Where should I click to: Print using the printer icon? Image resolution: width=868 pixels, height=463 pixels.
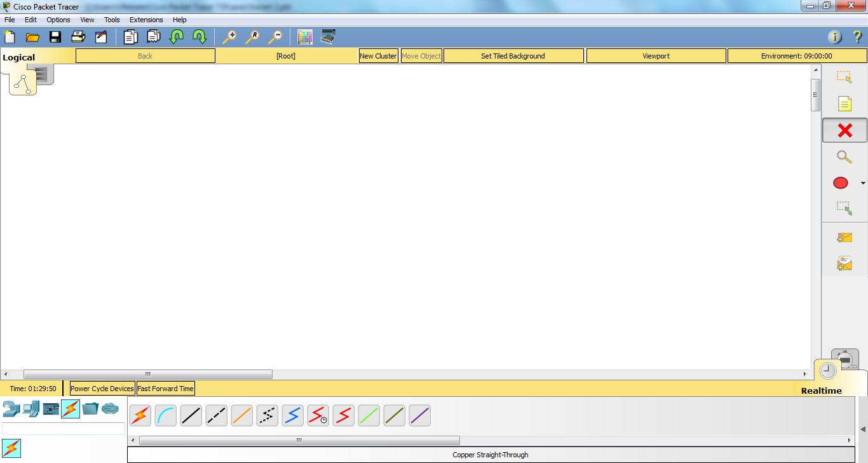[78, 37]
